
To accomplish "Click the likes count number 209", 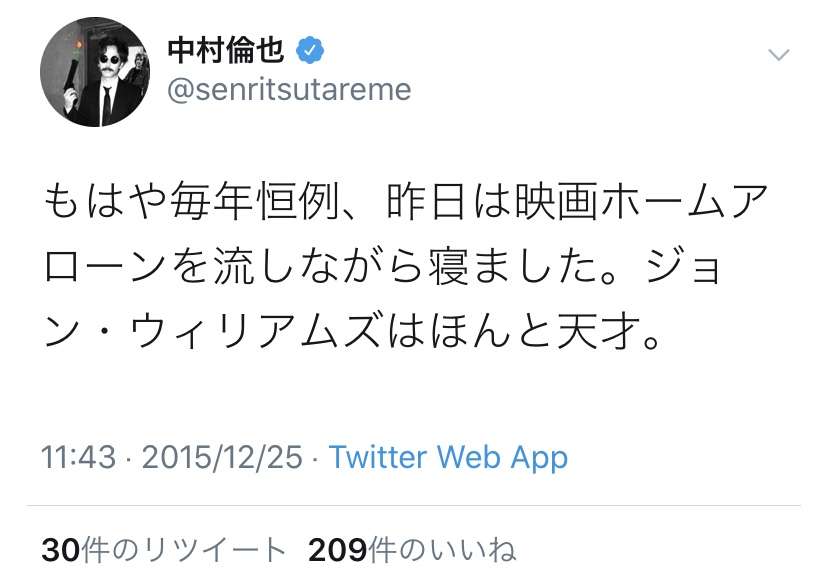I will point(338,550).
